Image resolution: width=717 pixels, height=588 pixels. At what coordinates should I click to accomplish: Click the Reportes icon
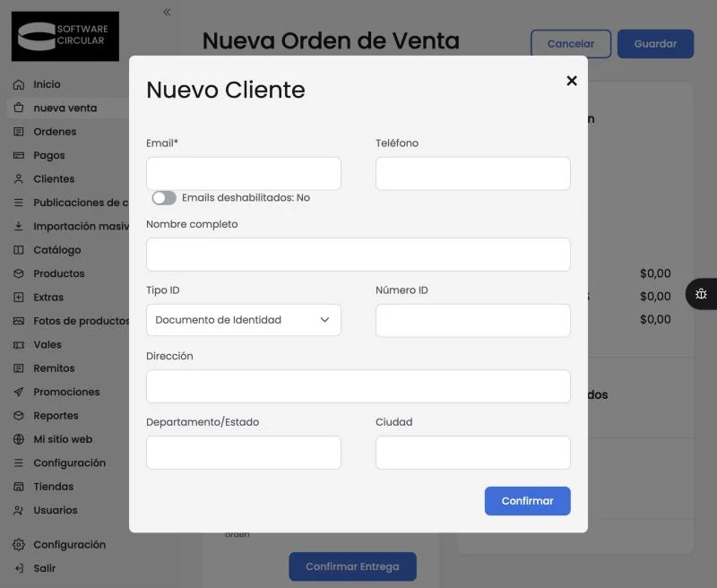[19, 416]
